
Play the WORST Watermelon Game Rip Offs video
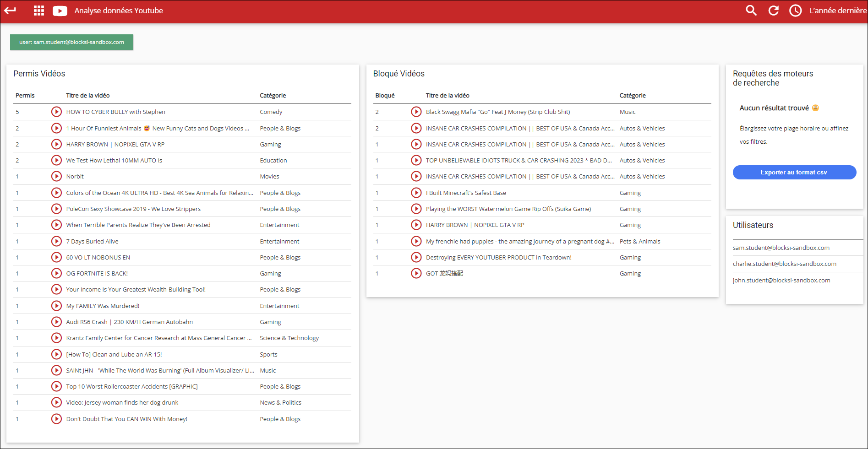tap(416, 209)
